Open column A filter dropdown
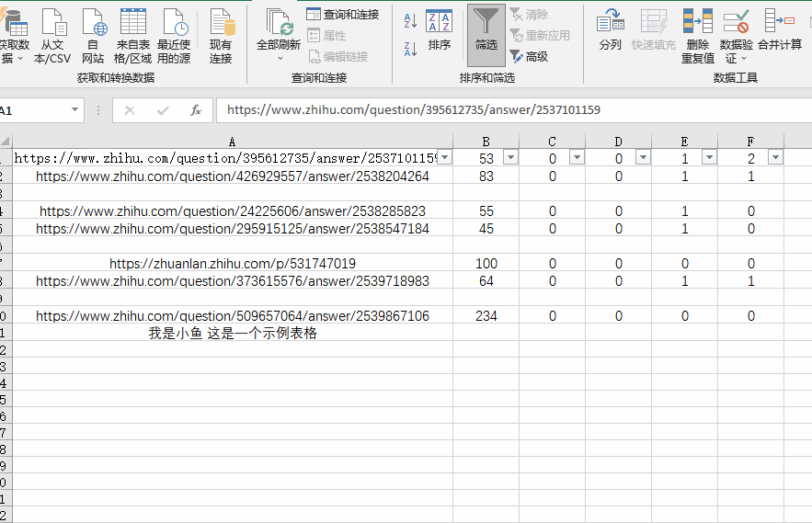 [445, 157]
